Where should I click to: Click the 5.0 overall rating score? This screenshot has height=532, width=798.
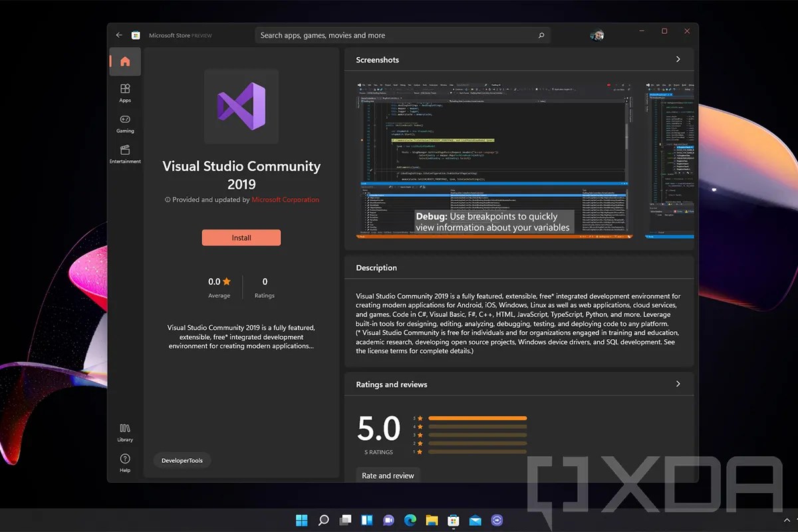pos(379,429)
